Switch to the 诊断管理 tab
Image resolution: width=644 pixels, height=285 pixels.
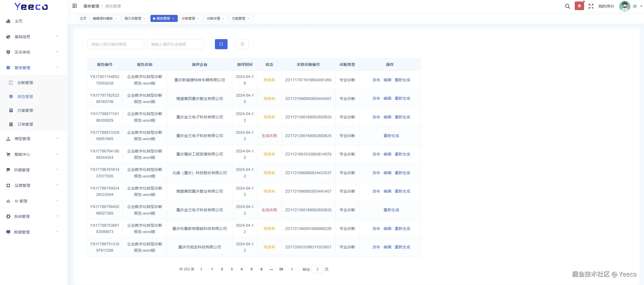pos(188,19)
